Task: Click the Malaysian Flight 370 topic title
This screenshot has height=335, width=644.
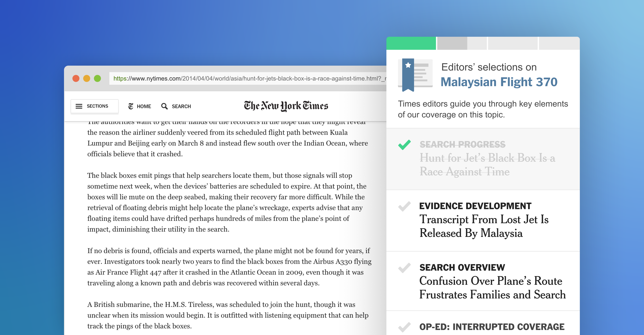Action: 499,82
